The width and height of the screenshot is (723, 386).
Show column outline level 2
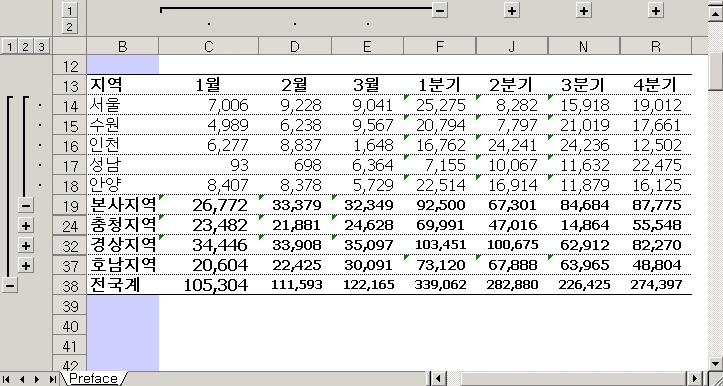[69, 27]
